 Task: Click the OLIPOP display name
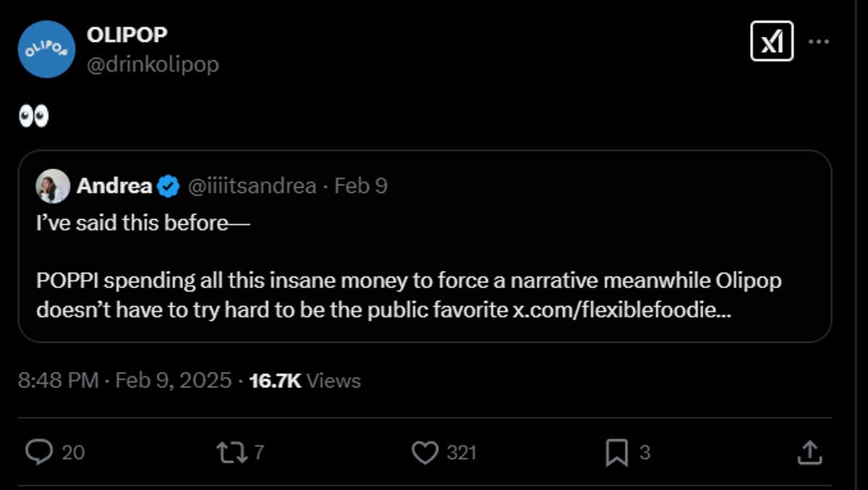pos(127,34)
